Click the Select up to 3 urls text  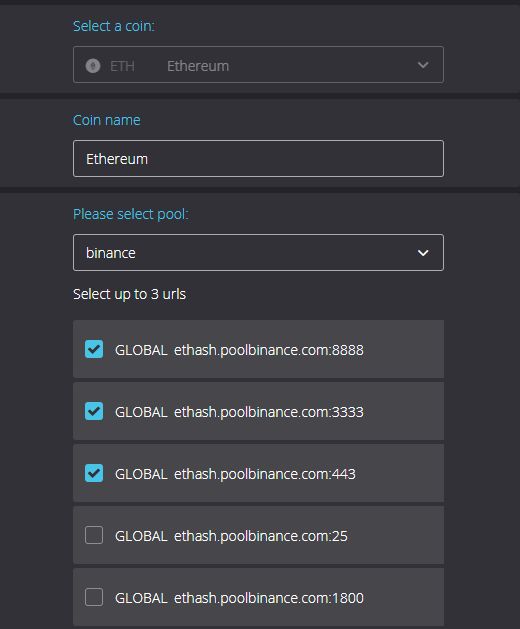pos(129,294)
